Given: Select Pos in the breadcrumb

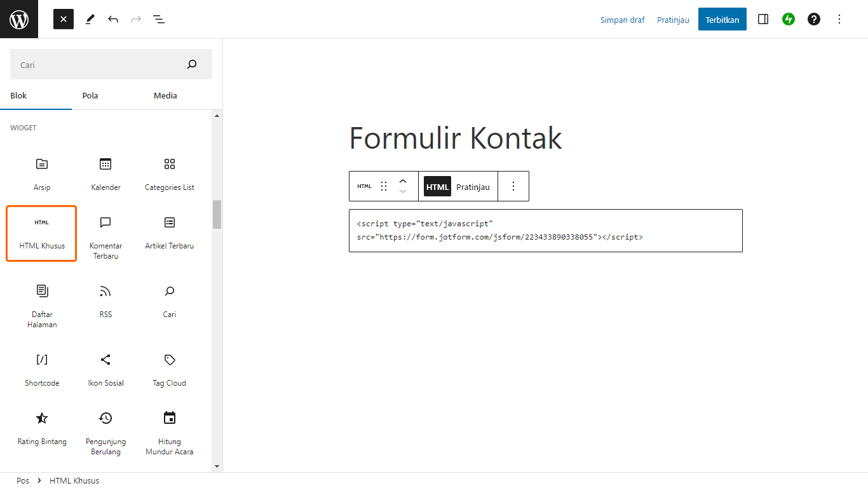Looking at the screenshot, I should 23,480.
